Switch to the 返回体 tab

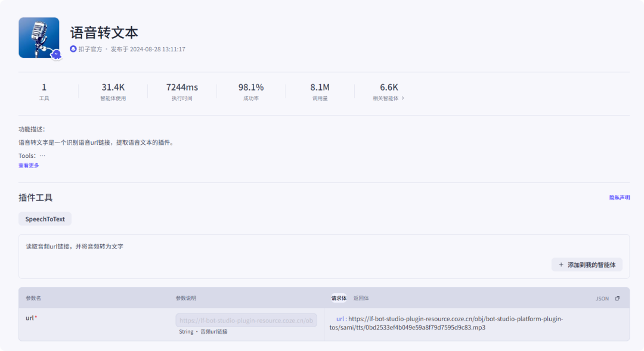click(x=361, y=298)
